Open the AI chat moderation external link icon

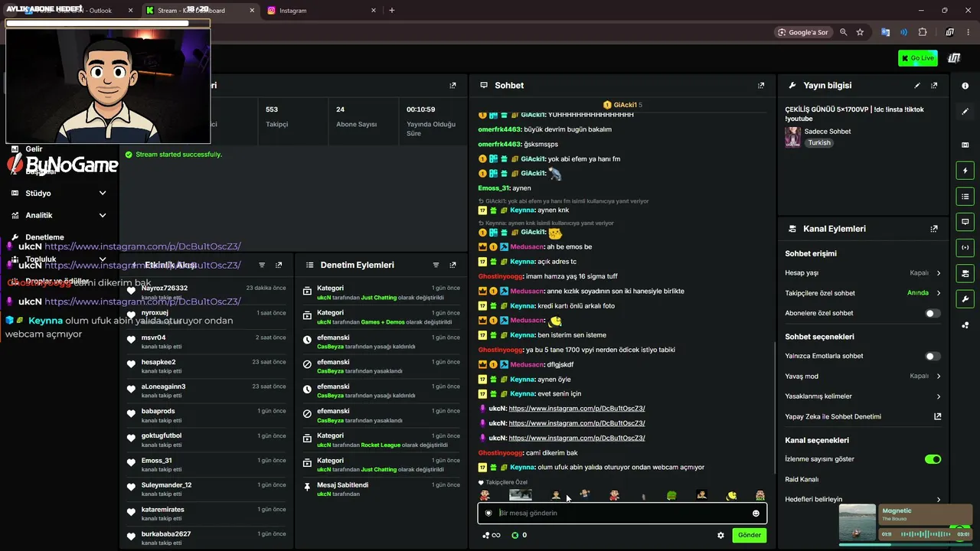click(937, 416)
